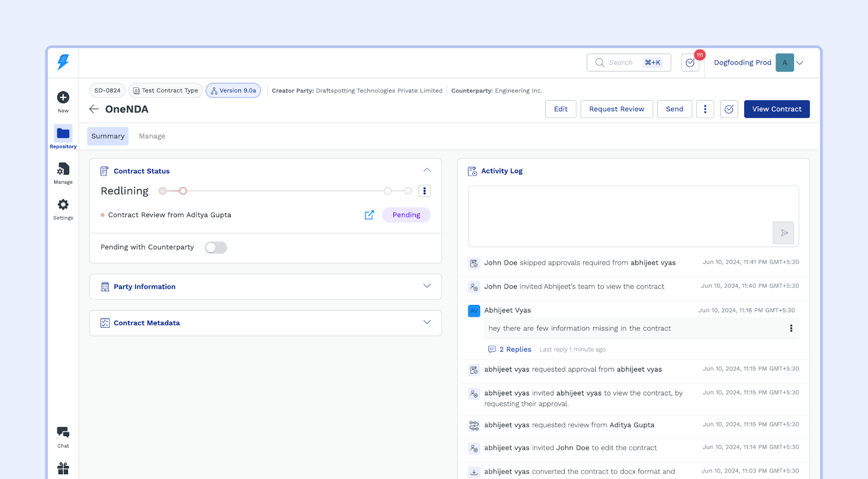This screenshot has height=479, width=868.
Task: Switch to the Manage tab
Action: click(152, 136)
